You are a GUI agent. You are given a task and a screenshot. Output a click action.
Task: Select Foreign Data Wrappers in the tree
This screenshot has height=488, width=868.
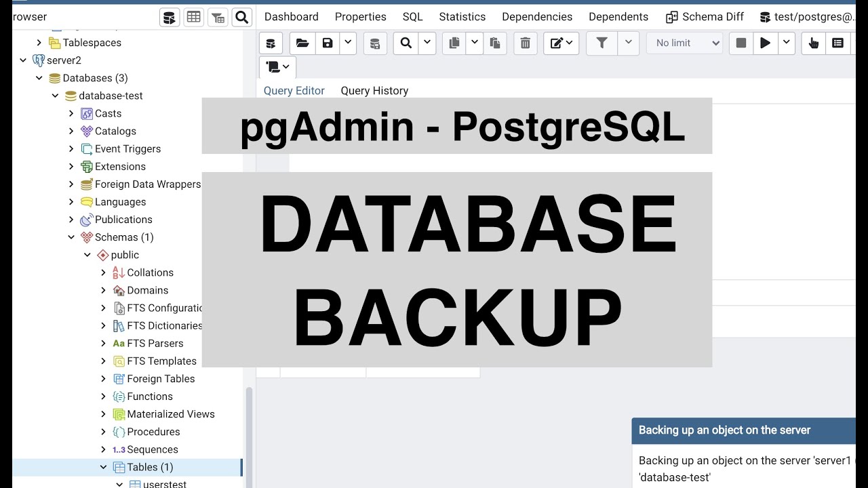[x=147, y=184]
